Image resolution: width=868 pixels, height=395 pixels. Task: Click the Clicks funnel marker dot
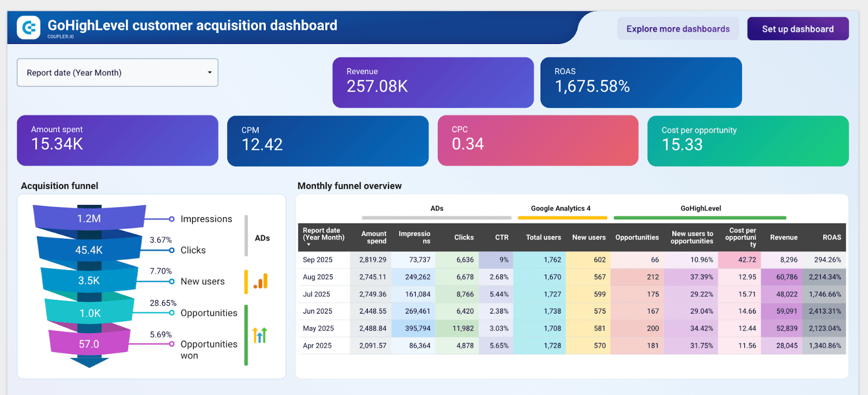click(171, 250)
